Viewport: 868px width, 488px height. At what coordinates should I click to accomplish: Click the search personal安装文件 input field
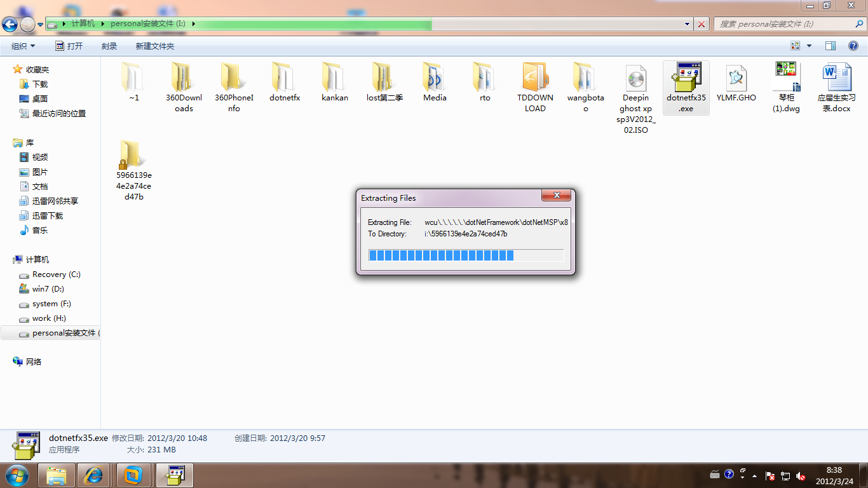789,24
